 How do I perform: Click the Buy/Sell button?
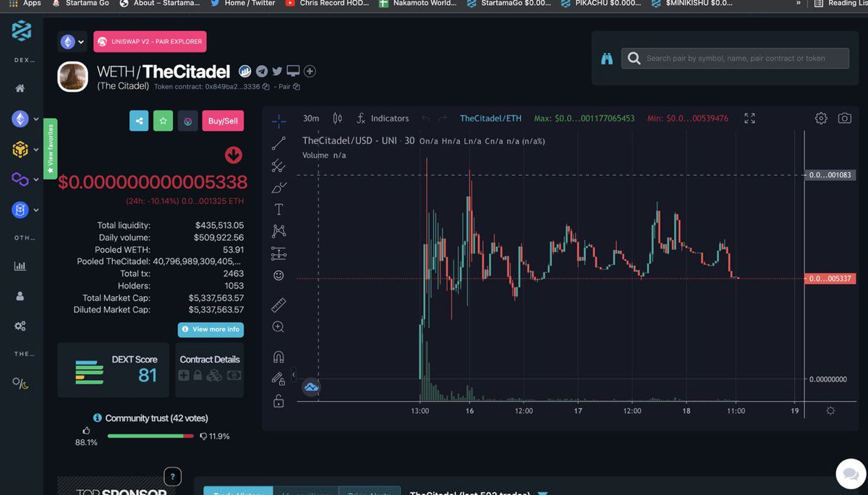(x=223, y=121)
